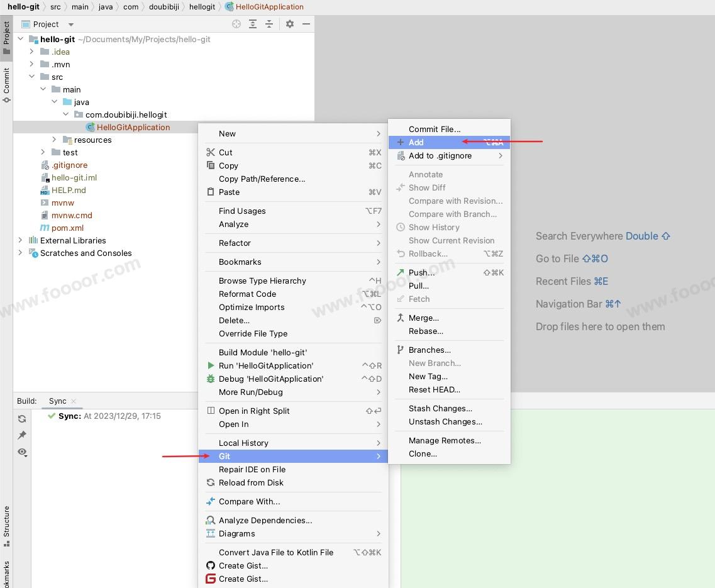Open the Commit tool window tab
The height and width of the screenshot is (588, 715).
pyautogui.click(x=6, y=85)
